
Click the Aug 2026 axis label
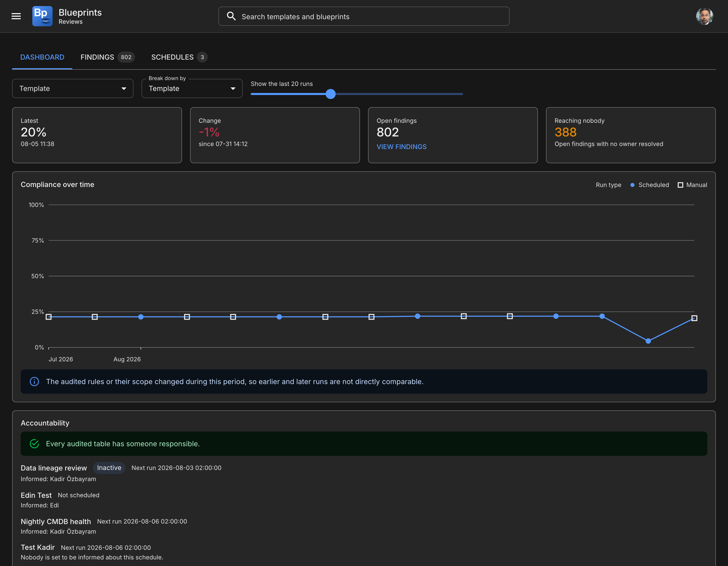(x=127, y=360)
